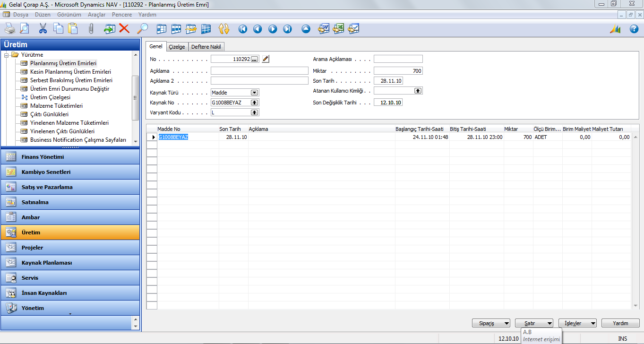Click the send-options icon after Excel
Viewport: 644px width, 344px height.
[x=353, y=29]
